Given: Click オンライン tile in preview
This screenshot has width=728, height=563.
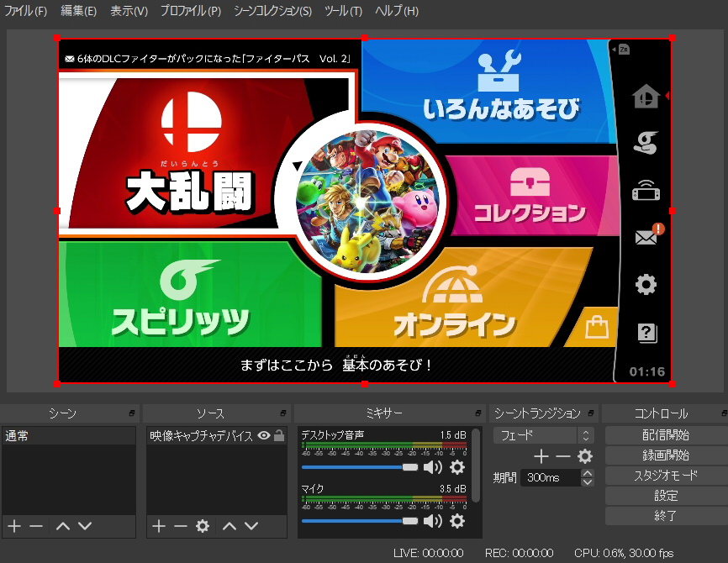Looking at the screenshot, I should (x=457, y=297).
